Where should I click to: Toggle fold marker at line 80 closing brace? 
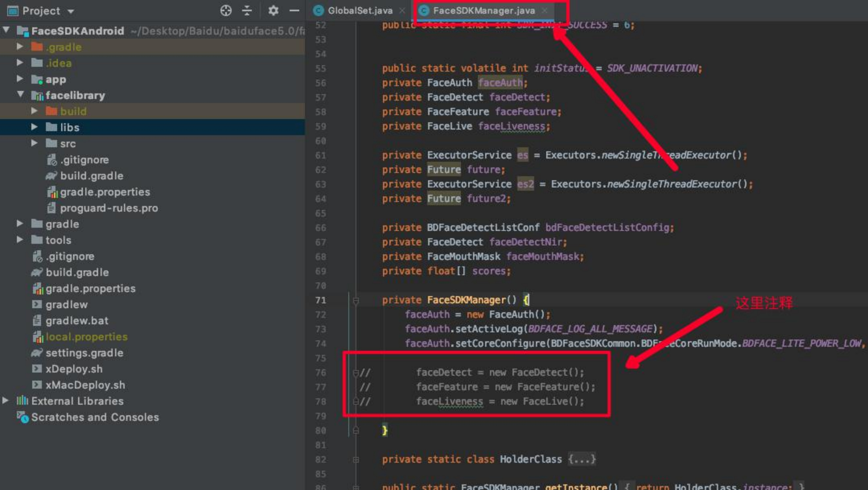click(356, 431)
